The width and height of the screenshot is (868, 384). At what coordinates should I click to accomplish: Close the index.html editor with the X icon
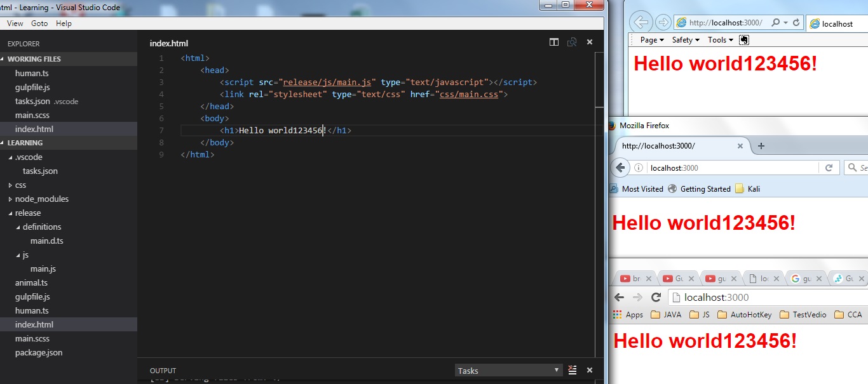click(x=590, y=43)
